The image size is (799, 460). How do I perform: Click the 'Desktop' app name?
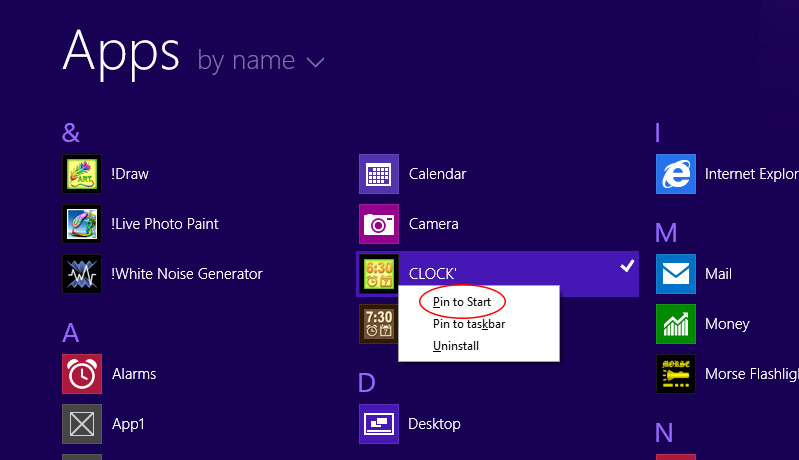pos(434,424)
